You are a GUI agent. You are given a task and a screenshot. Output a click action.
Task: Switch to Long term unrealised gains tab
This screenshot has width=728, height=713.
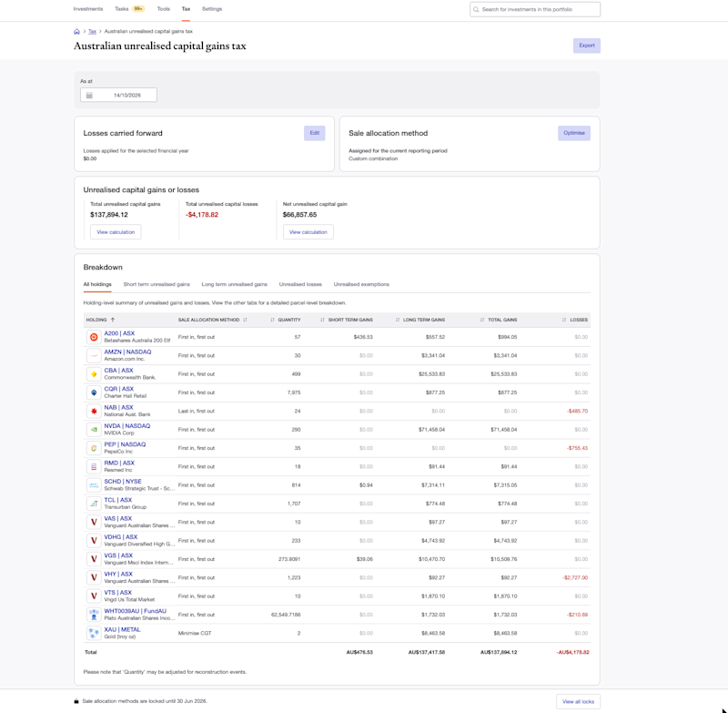pos(235,284)
